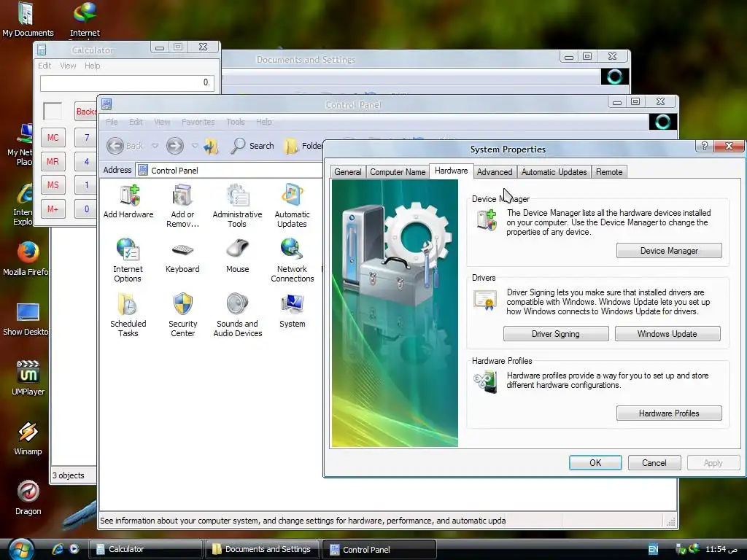This screenshot has width=747, height=560.
Task: Open Keyboard control panel icon
Action: [182, 257]
